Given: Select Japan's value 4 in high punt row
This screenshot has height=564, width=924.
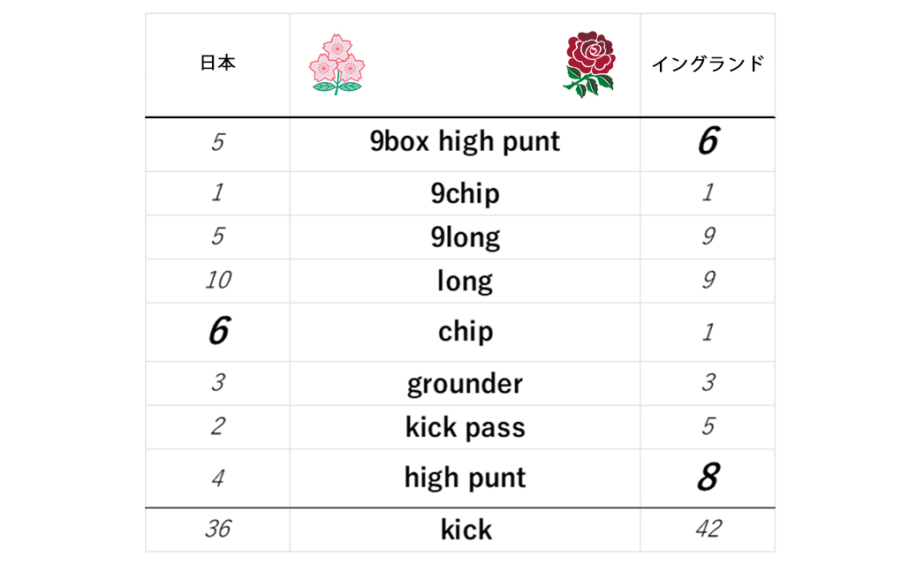Looking at the screenshot, I should 218,478.
